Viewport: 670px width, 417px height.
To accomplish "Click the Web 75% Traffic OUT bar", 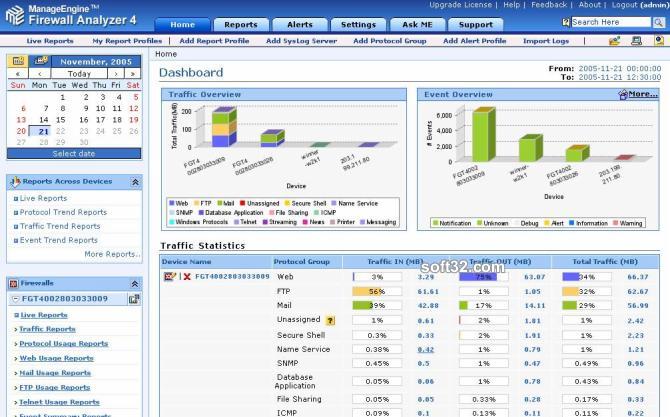I will click(484, 277).
